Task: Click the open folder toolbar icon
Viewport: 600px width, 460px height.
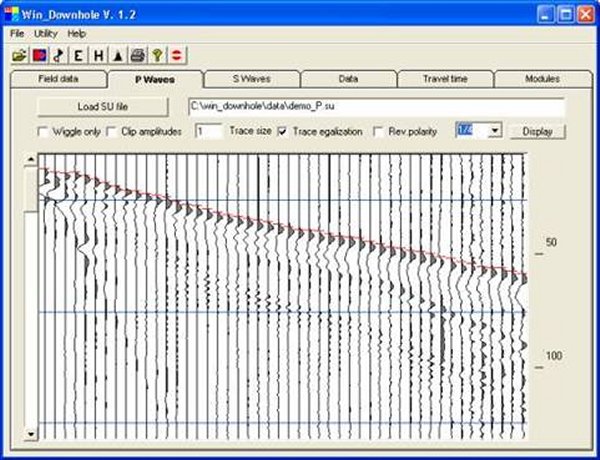Action: [20, 54]
